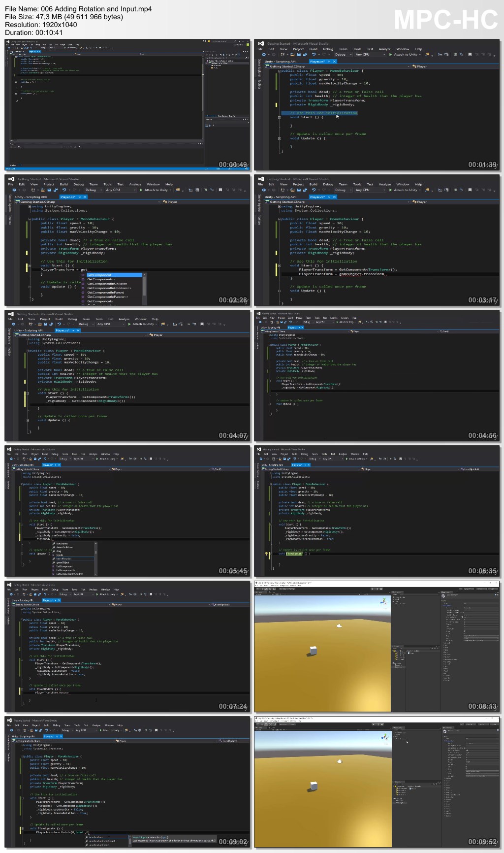The width and height of the screenshot is (504, 853).
Task: Click the Unity Play button in the 00:08:13 frame
Action: (373, 589)
